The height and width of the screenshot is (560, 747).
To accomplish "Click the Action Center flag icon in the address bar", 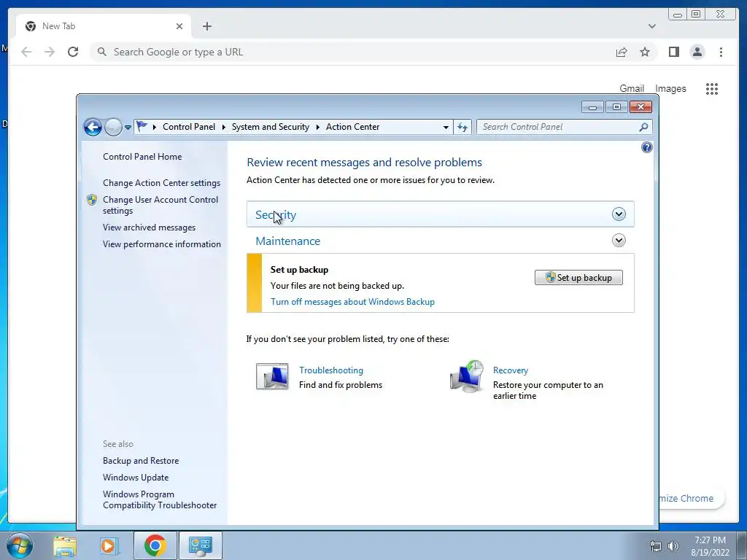I will point(142,127).
